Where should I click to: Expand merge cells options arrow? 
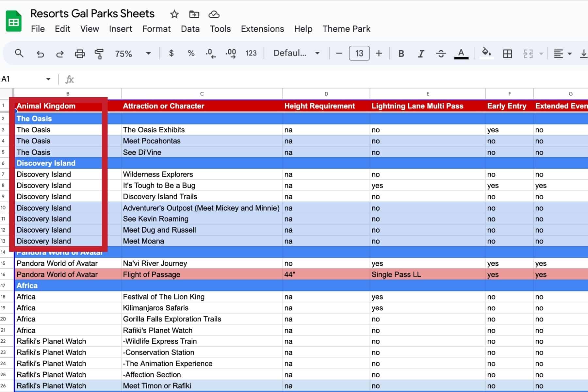pos(541,54)
